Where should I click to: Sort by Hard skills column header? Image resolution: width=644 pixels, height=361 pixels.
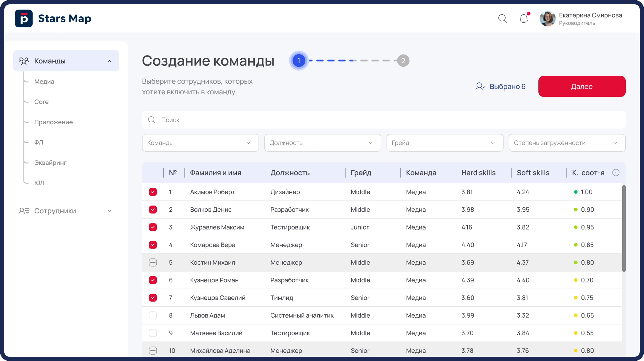(x=478, y=173)
